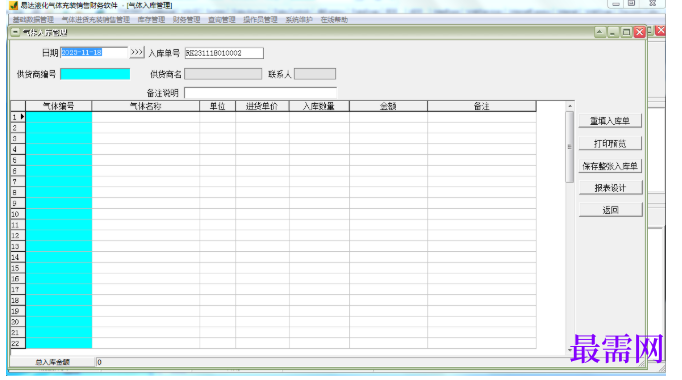
Task: Focus the 日期 date field
Action: pyautogui.click(x=94, y=53)
